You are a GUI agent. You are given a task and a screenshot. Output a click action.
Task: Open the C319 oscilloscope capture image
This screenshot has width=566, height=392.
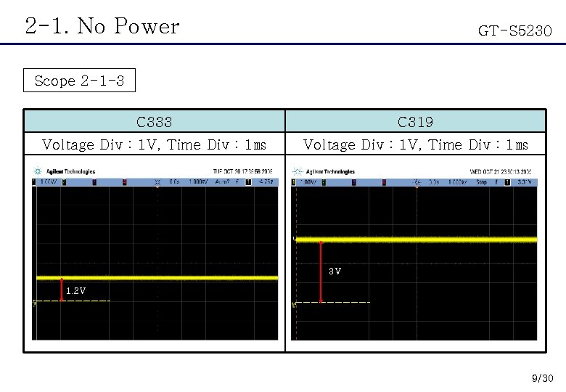point(414,253)
